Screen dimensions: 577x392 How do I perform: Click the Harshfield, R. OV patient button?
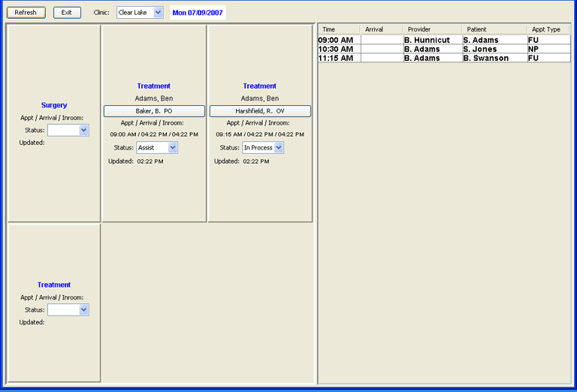260,110
